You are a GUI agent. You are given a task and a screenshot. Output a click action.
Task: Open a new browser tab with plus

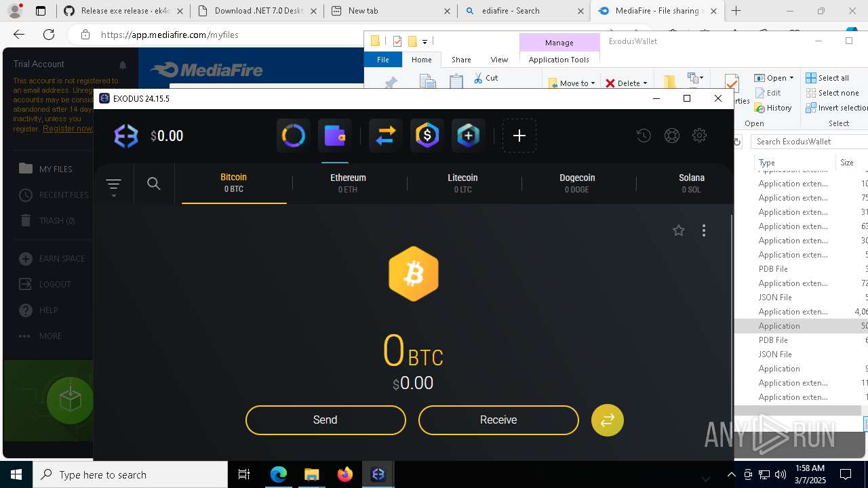pyautogui.click(x=736, y=11)
